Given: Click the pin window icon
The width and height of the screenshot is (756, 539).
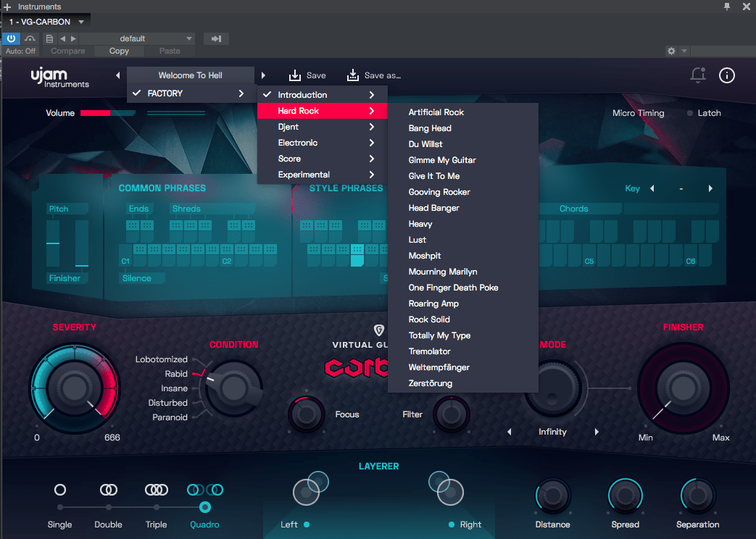Looking at the screenshot, I should click(726, 7).
